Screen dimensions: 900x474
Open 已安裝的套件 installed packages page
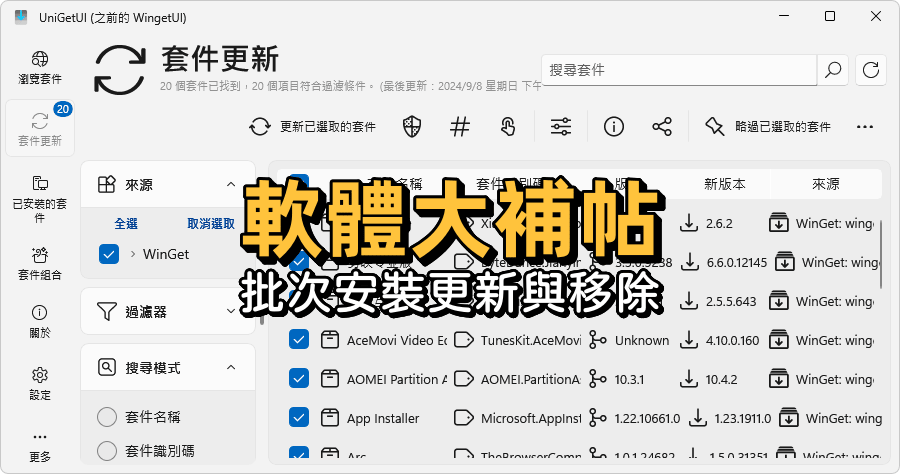pos(40,199)
